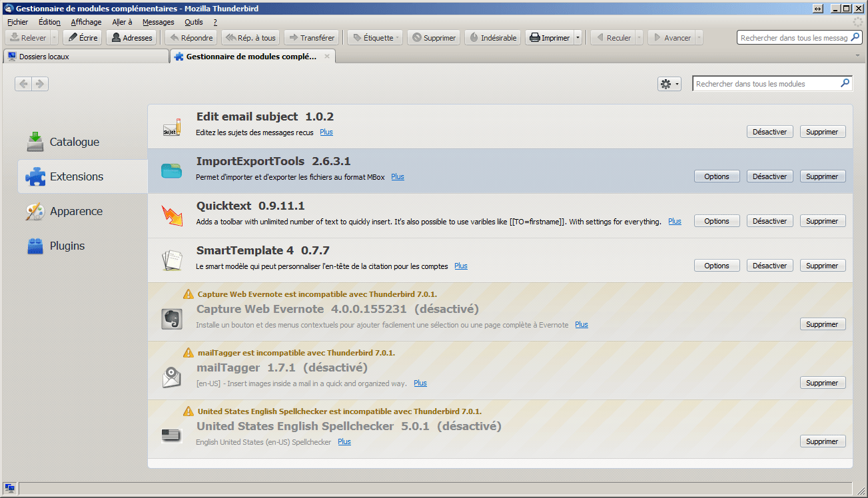Click the Relever get-mail button
Screen dimensions: 868x498
click(28, 38)
